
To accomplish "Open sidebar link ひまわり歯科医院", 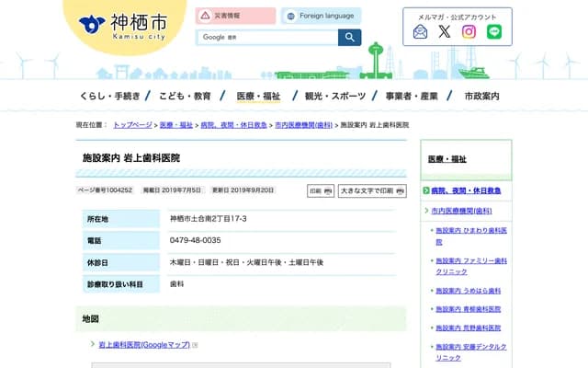I will coord(470,236).
